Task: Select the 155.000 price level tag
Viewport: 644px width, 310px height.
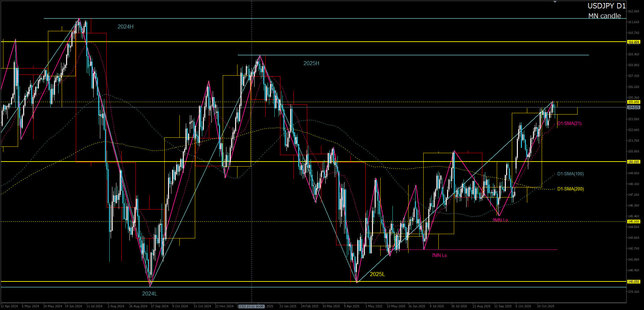Action: (634, 102)
